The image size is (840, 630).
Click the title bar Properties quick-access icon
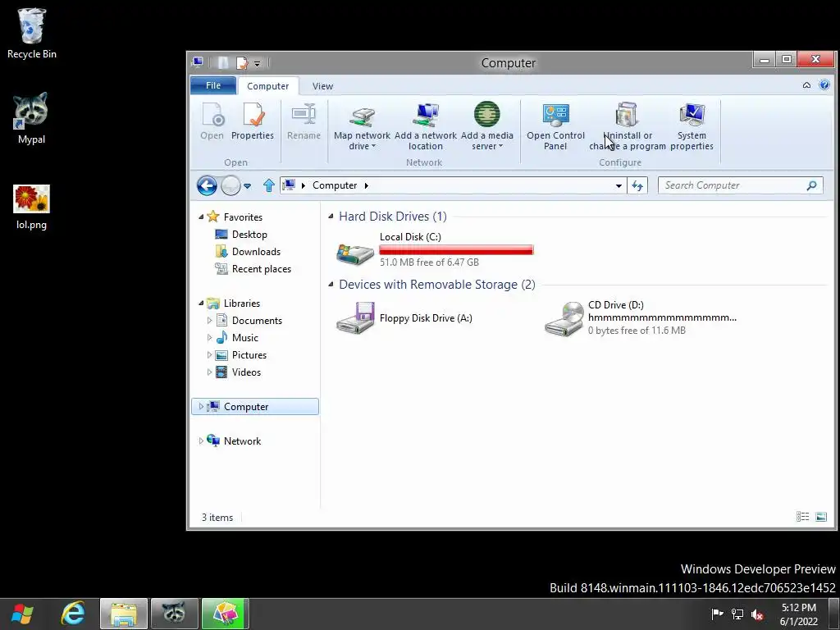coord(242,63)
